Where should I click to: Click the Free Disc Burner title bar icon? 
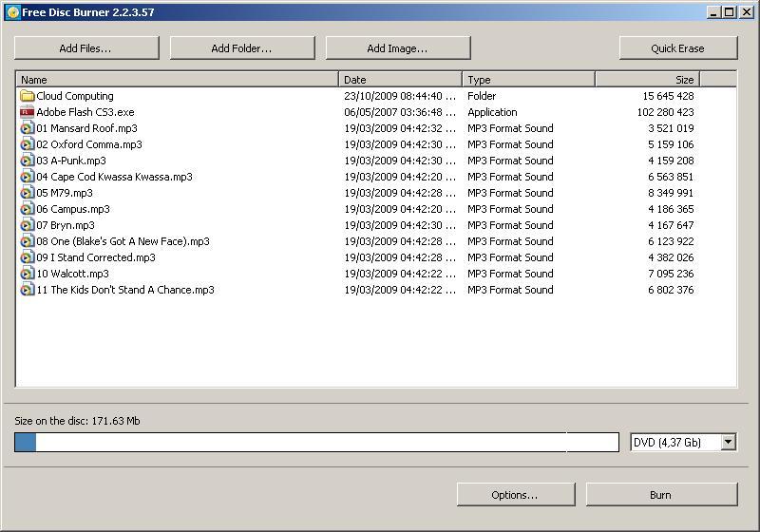click(12, 12)
